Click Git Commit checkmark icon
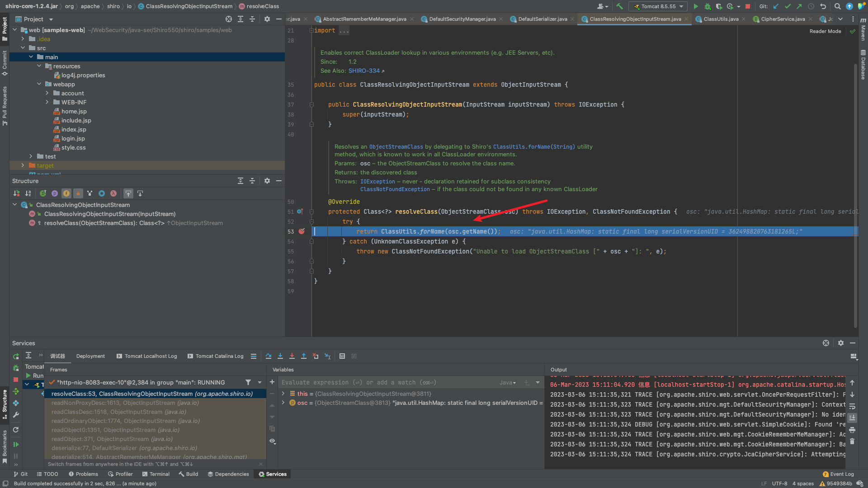Screen dimensions: 868x488 coord(788,6)
